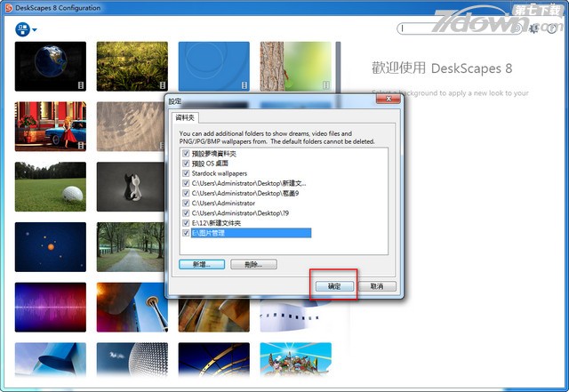Toggle checkbox for Desktop\新建文... folder
569x392 pixels.
[186, 183]
